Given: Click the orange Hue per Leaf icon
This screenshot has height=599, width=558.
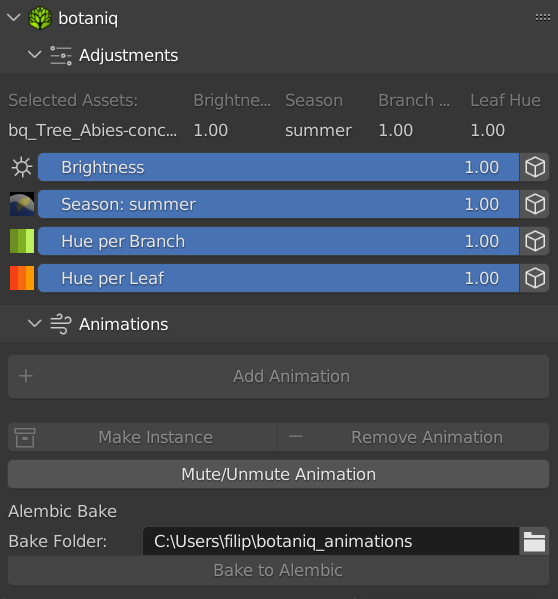Looking at the screenshot, I should [22, 278].
